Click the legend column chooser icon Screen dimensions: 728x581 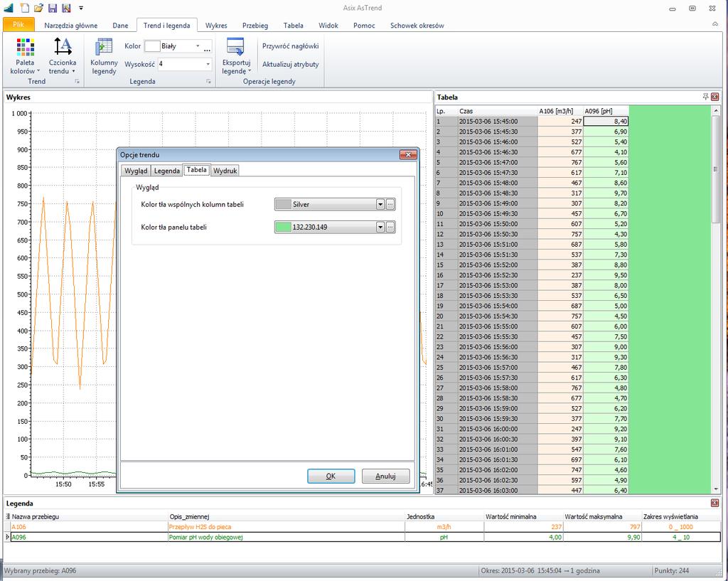click(7, 516)
